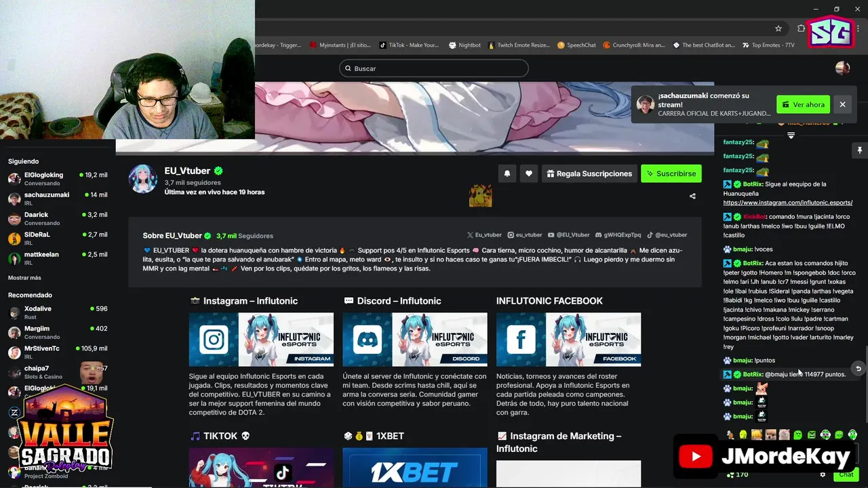Screen dimensions: 868x488
Task: Open chat settings gear icon
Action: point(823,474)
